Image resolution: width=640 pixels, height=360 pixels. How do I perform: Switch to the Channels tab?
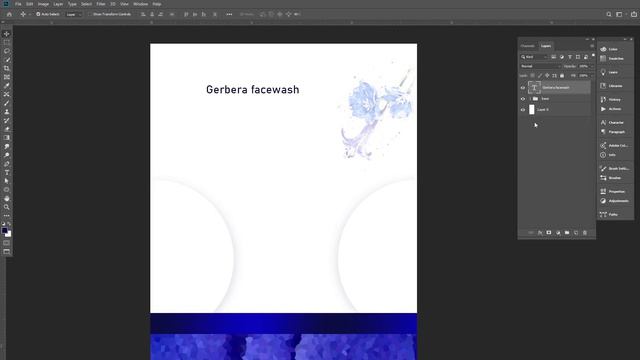point(527,46)
